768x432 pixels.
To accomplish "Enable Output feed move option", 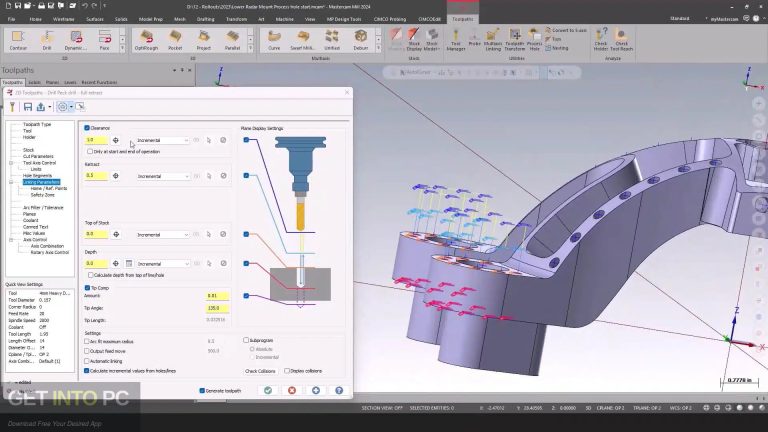I will click(87, 351).
